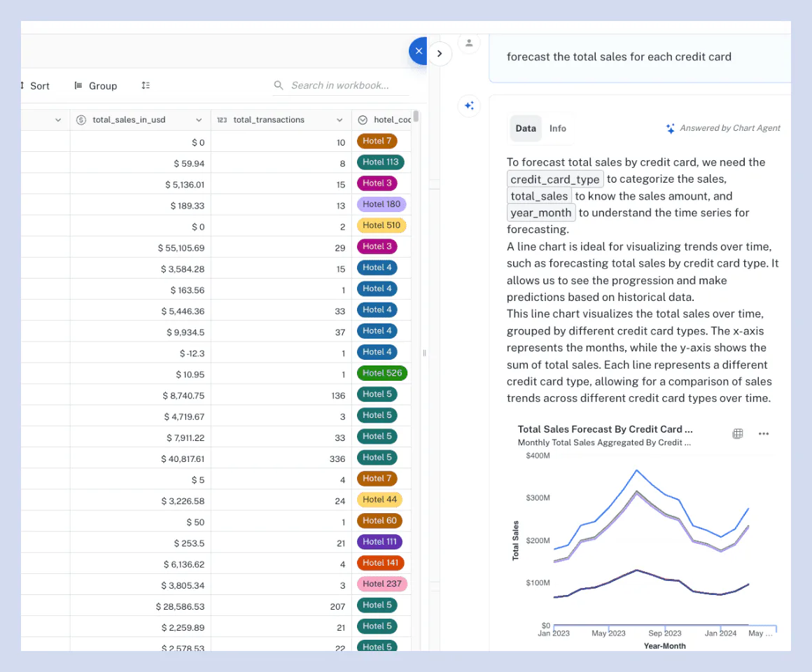Click the Hotel 526 tag
This screenshot has width=812, height=672.
(382, 373)
